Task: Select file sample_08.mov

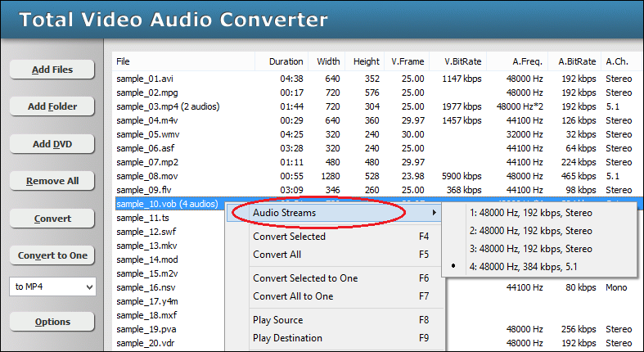Action: [x=147, y=176]
